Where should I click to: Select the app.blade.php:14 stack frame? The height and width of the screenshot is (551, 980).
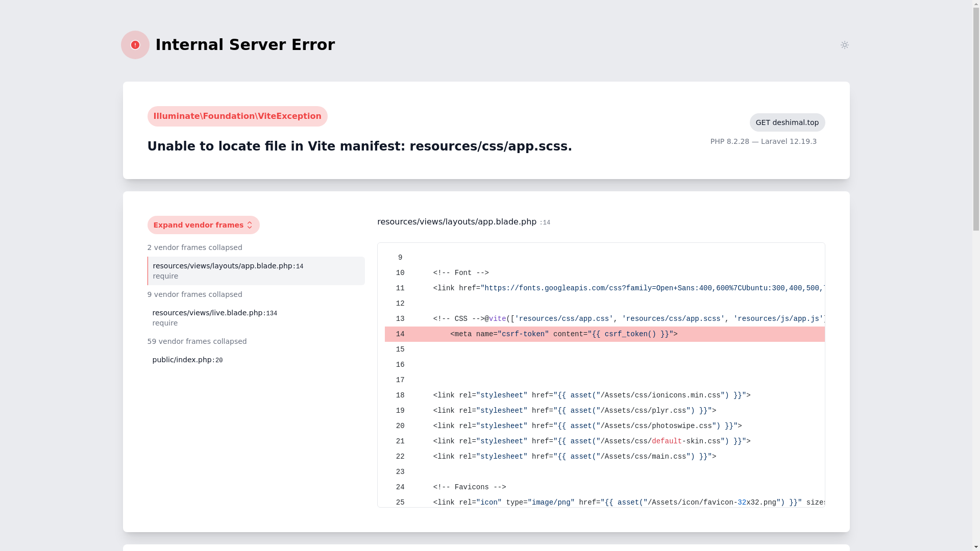click(256, 271)
